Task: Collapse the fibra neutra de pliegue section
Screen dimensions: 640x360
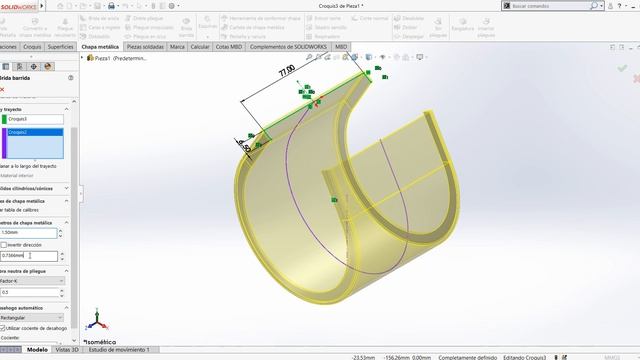Action: (x=67, y=271)
